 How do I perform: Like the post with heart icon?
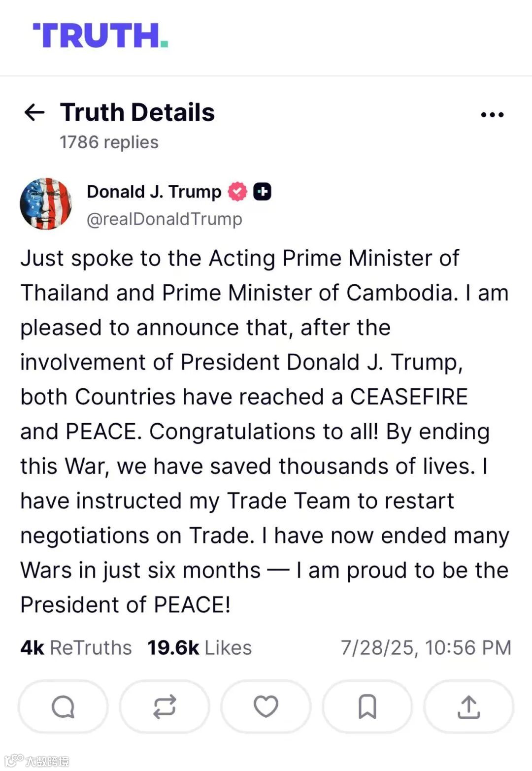266,707
